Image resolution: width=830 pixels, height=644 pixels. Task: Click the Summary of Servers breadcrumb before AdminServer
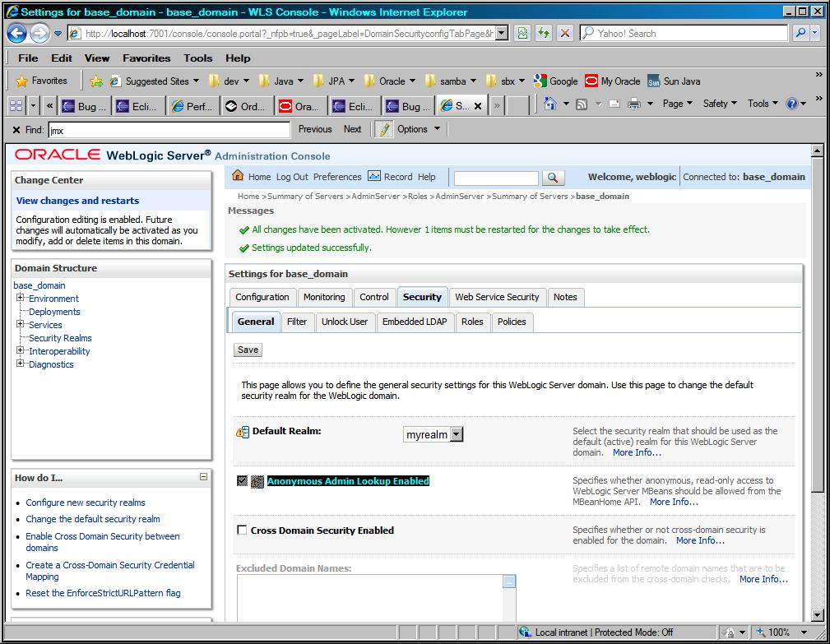305,197
